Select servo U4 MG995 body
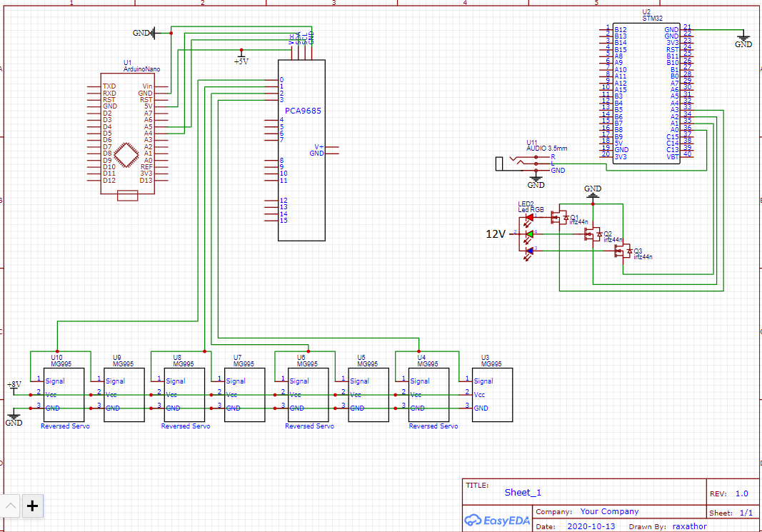The height and width of the screenshot is (532, 762). [x=428, y=394]
